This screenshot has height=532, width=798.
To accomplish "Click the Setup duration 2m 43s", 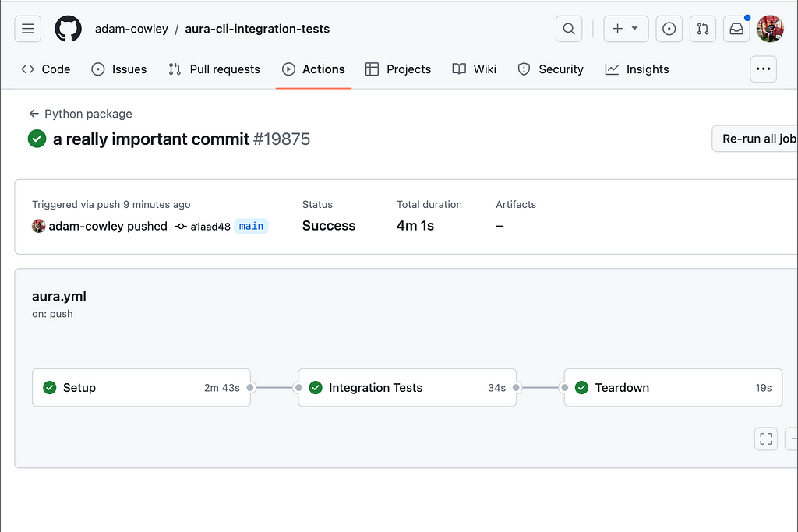I will (222, 388).
